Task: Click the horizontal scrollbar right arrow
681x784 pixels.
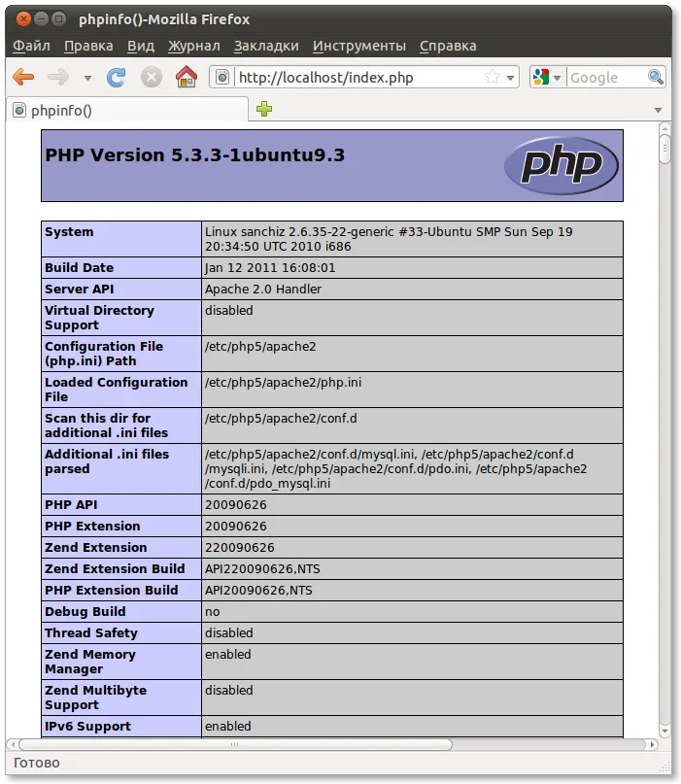Action: [652, 744]
